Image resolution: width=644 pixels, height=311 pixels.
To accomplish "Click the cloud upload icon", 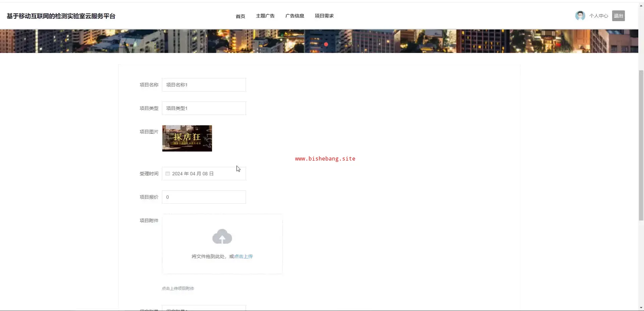I will (x=222, y=237).
